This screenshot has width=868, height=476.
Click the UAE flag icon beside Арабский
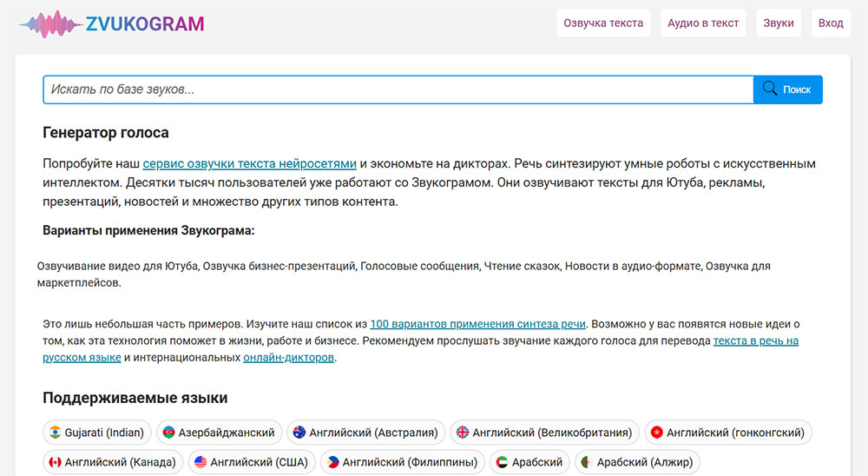pos(502,461)
